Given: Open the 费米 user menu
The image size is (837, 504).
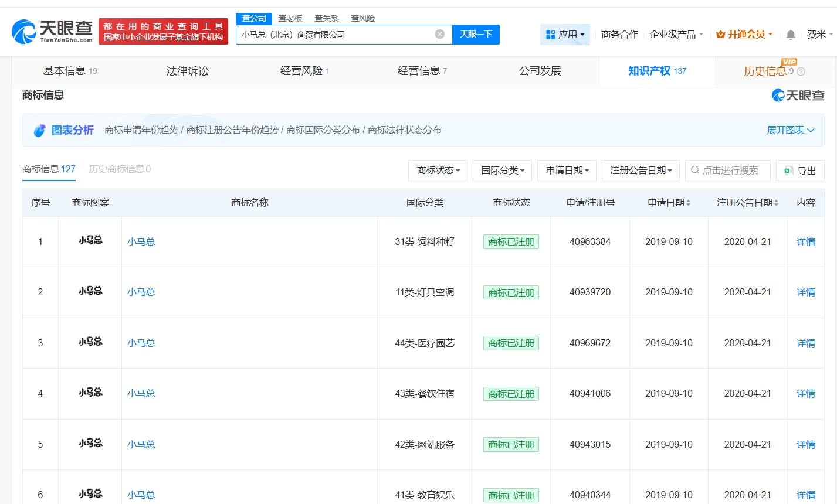Looking at the screenshot, I should tap(819, 35).
